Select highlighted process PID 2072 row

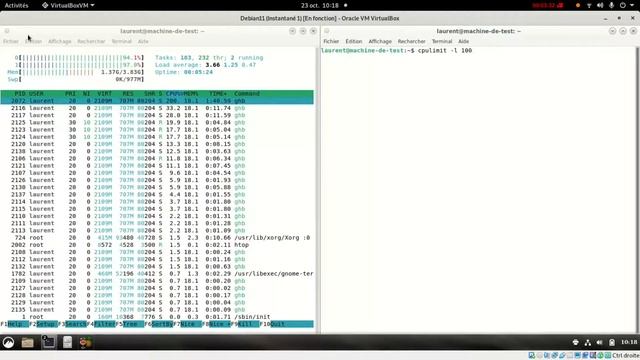click(x=157, y=101)
